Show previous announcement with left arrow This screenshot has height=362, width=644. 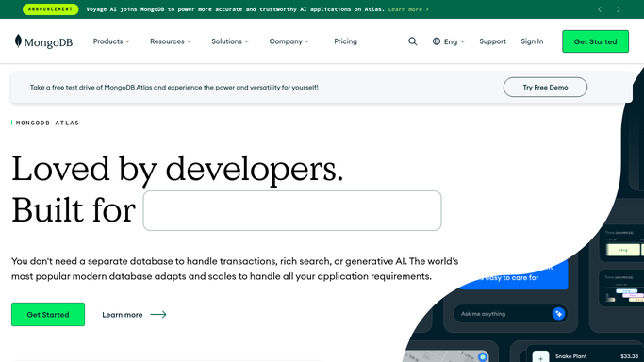pos(600,9)
